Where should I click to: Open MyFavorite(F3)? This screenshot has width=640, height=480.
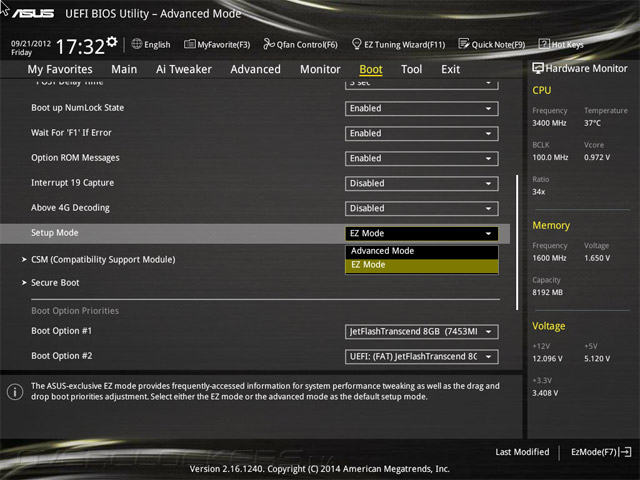pos(217,44)
